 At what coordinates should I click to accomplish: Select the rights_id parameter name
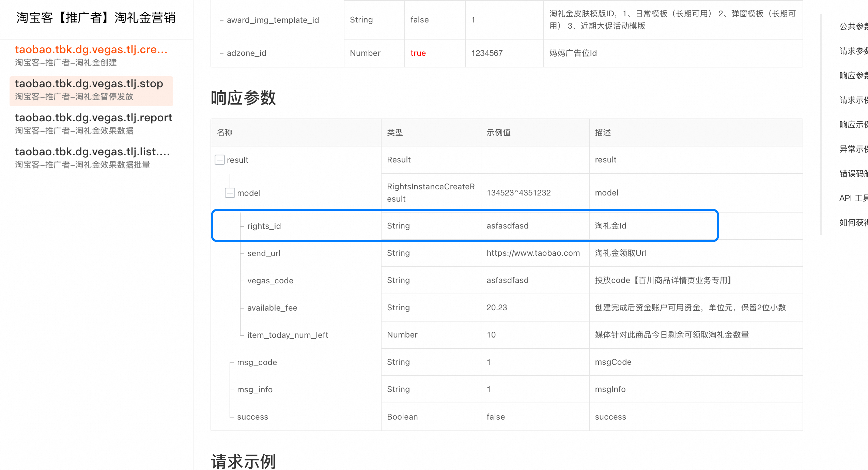pos(264,226)
